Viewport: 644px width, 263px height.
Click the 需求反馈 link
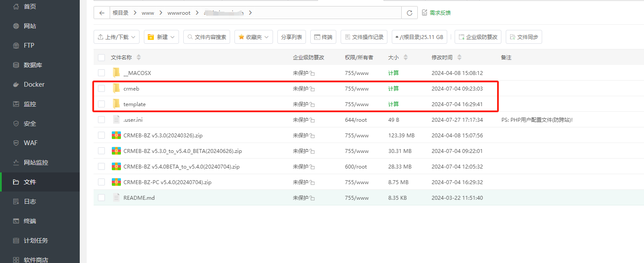pos(436,13)
